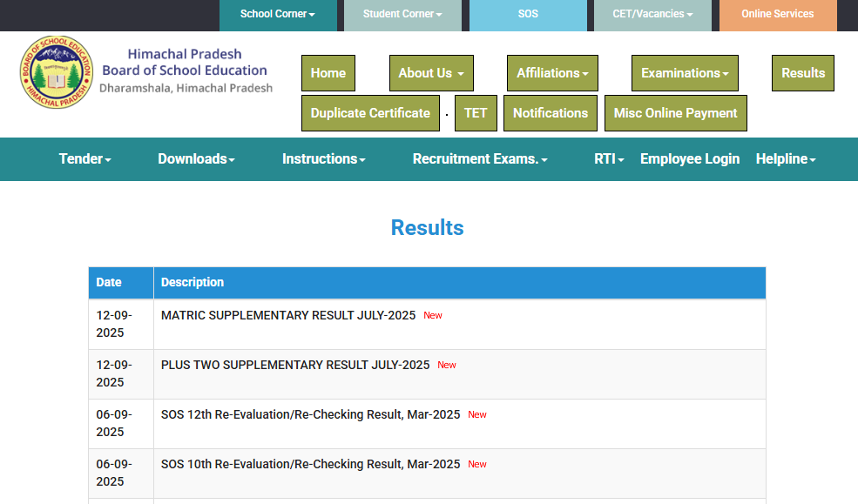Click date cell of SOS 12th row

pos(121,424)
